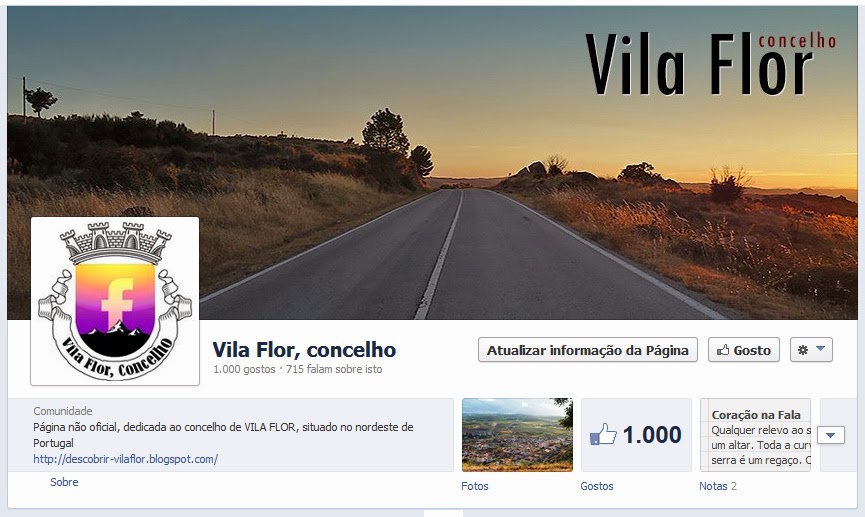Like the page with Gosto button
This screenshot has height=517, width=865.
tap(744, 350)
